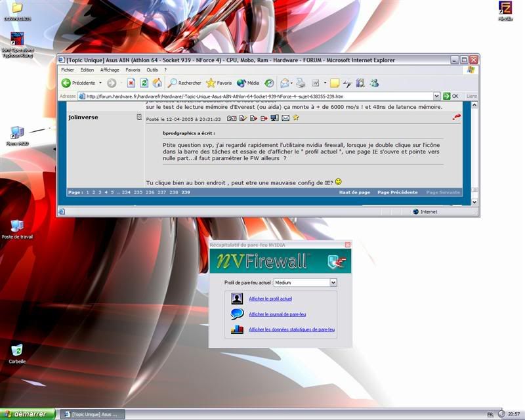Click the speech bubble journal icon in firewall
The height and width of the screenshot is (420, 525).
tap(237, 314)
